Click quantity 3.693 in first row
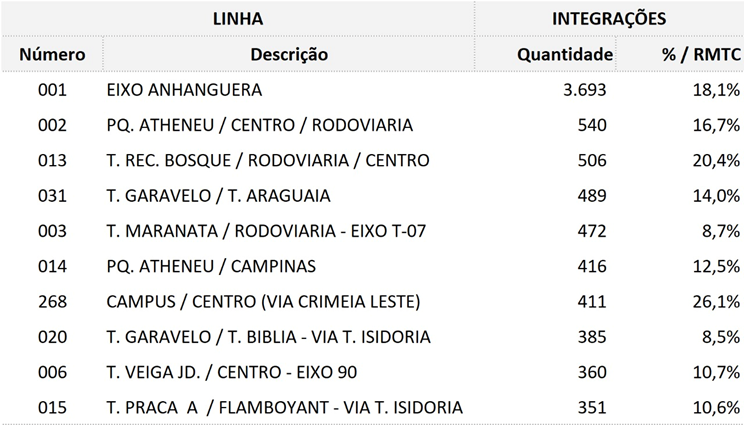The image size is (744, 425). 585,90
